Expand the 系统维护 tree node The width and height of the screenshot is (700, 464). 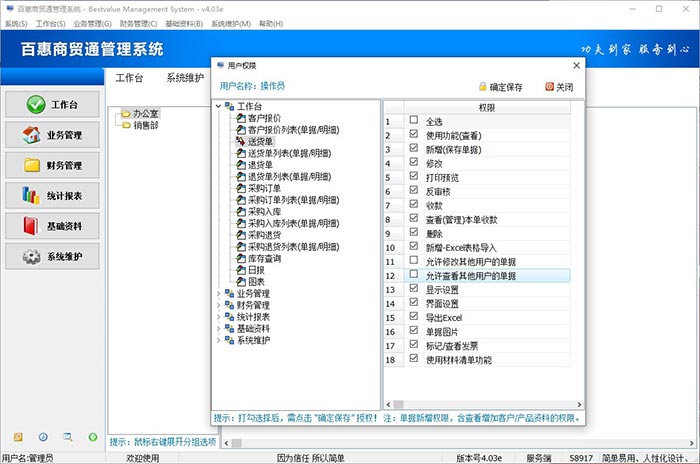[x=218, y=340]
